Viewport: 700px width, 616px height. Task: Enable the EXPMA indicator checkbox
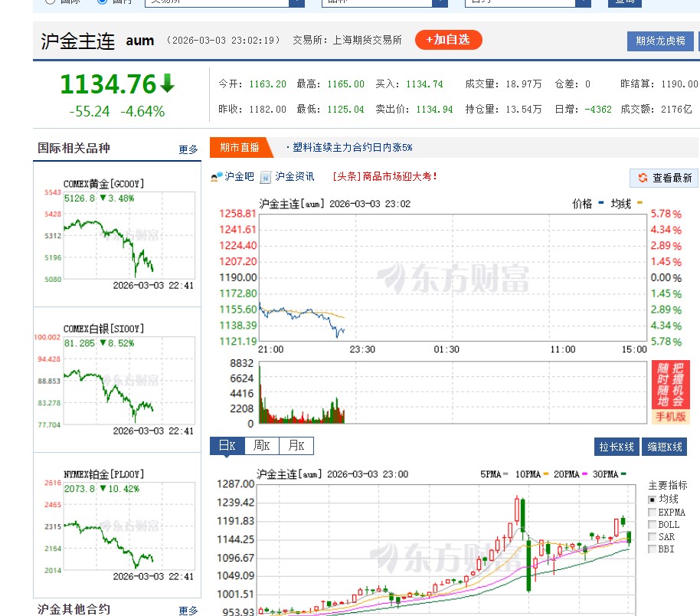coord(653,513)
